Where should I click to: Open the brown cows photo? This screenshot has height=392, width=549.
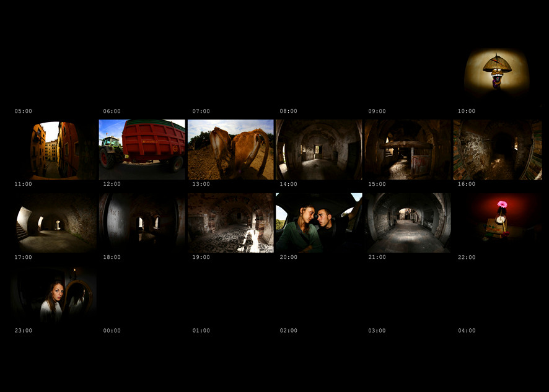(x=231, y=150)
